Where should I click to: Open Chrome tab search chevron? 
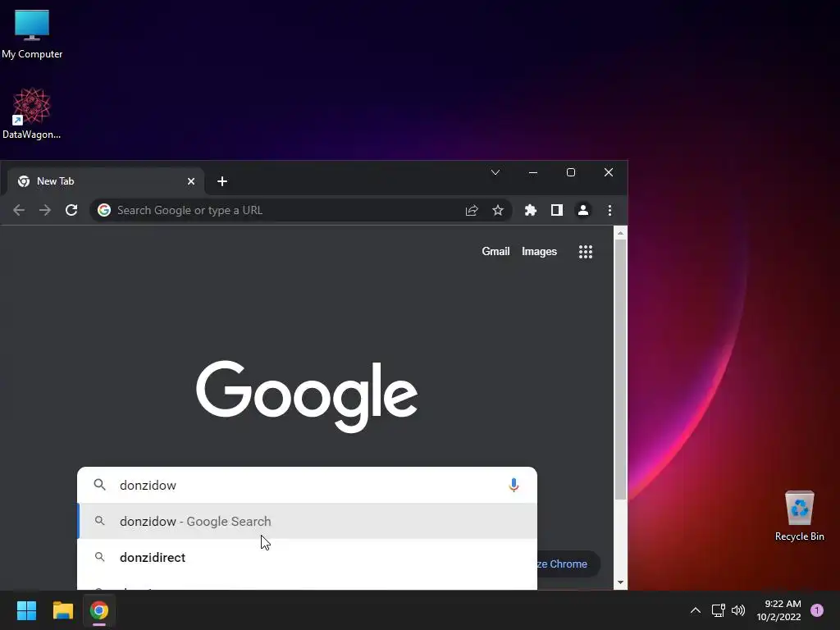pyautogui.click(x=495, y=172)
